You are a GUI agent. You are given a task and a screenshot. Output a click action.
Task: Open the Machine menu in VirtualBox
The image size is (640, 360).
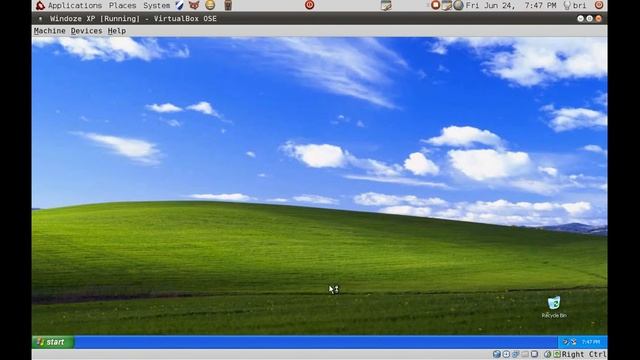(49, 31)
